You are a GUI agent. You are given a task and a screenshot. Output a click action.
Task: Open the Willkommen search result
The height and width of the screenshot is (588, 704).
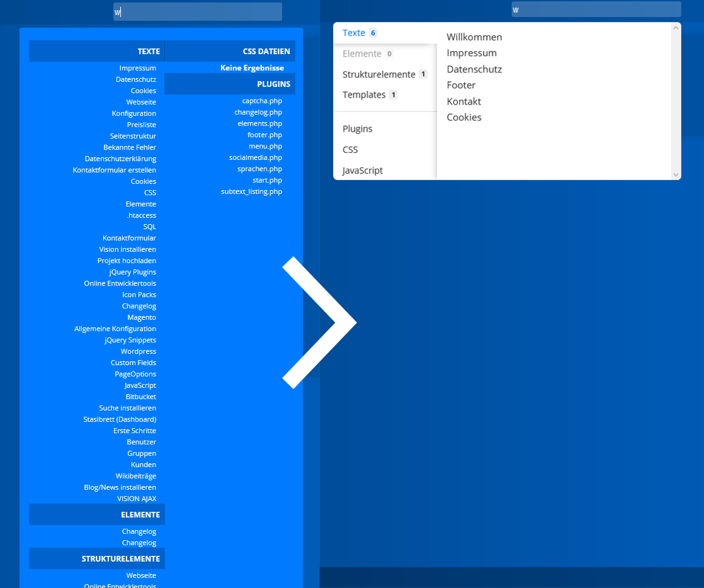pos(474,37)
